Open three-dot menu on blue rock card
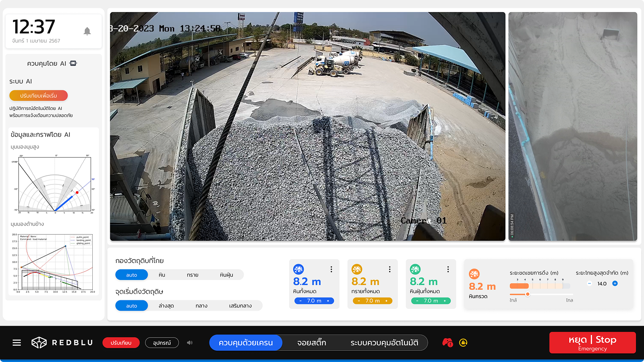 coord(331,269)
